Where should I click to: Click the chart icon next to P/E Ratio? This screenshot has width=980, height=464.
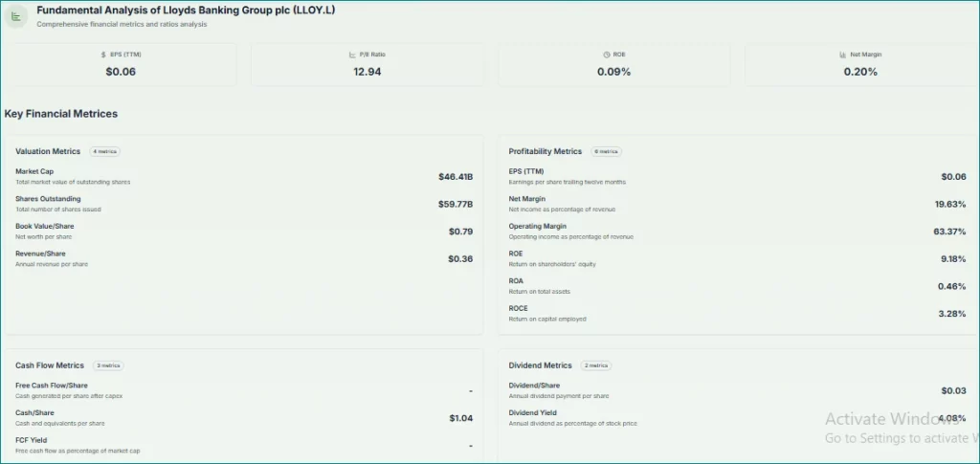[351, 55]
